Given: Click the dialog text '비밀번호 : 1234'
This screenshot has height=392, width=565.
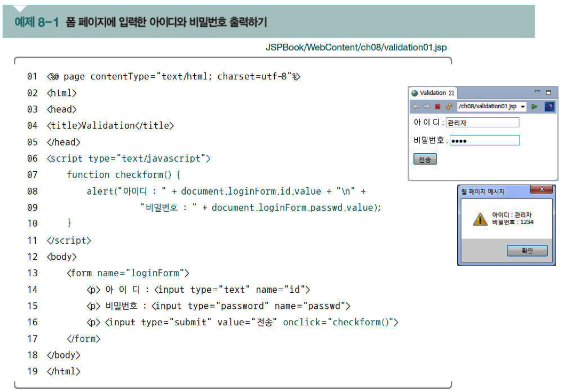Looking at the screenshot, I should [512, 222].
